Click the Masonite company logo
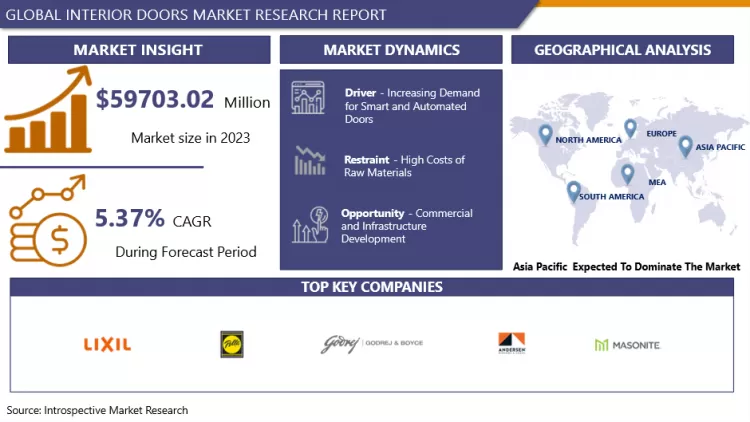The image size is (750, 422). coord(628,345)
